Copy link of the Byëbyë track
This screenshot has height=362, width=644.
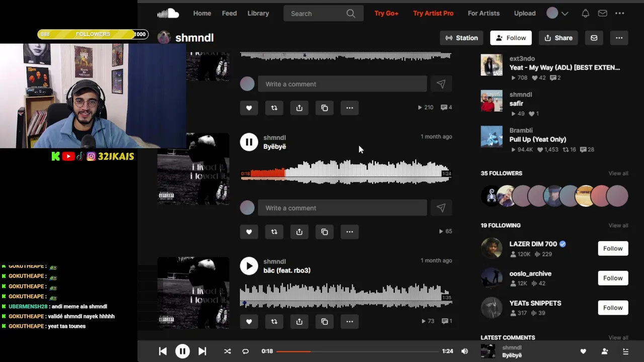(x=325, y=232)
